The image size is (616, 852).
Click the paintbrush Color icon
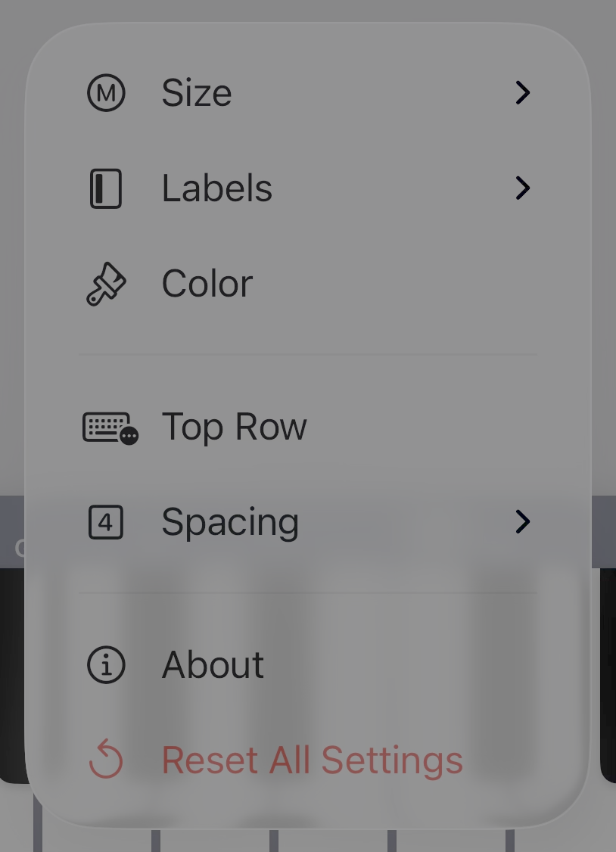click(106, 283)
